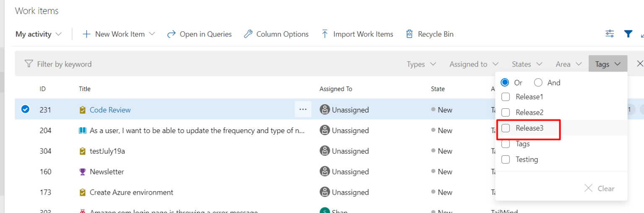Click Import Work Items toolbar button
The image size is (644, 213).
(x=357, y=34)
